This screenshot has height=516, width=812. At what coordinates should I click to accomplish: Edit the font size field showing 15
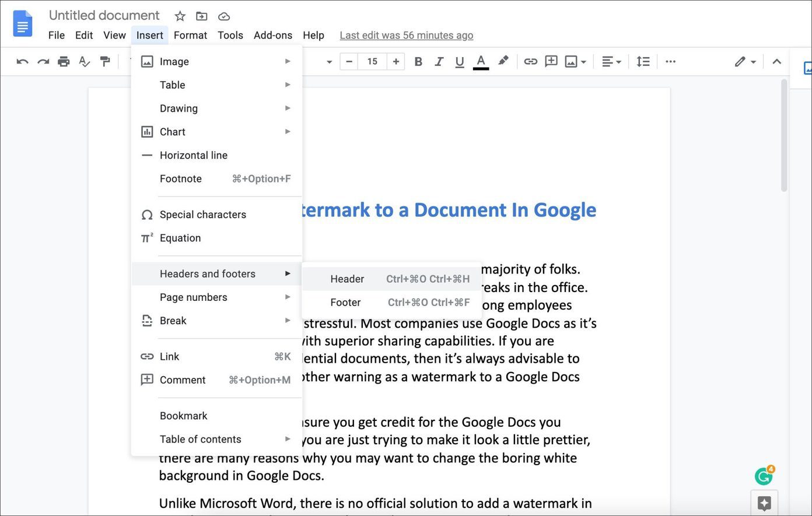[x=372, y=61]
